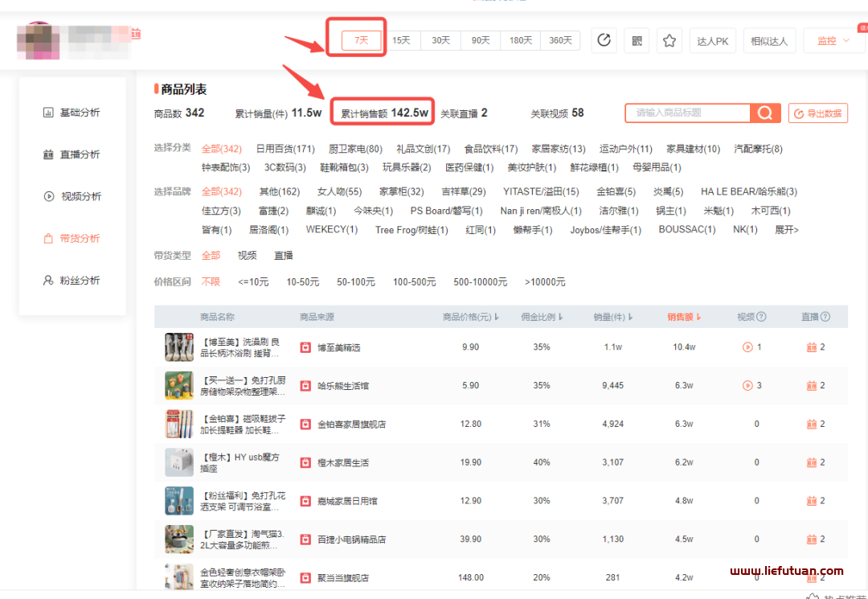
Task: Select the 15天 time range
Action: [401, 40]
